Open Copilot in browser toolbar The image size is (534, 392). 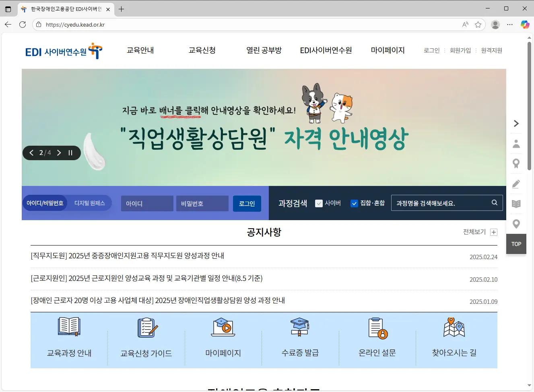tap(525, 25)
